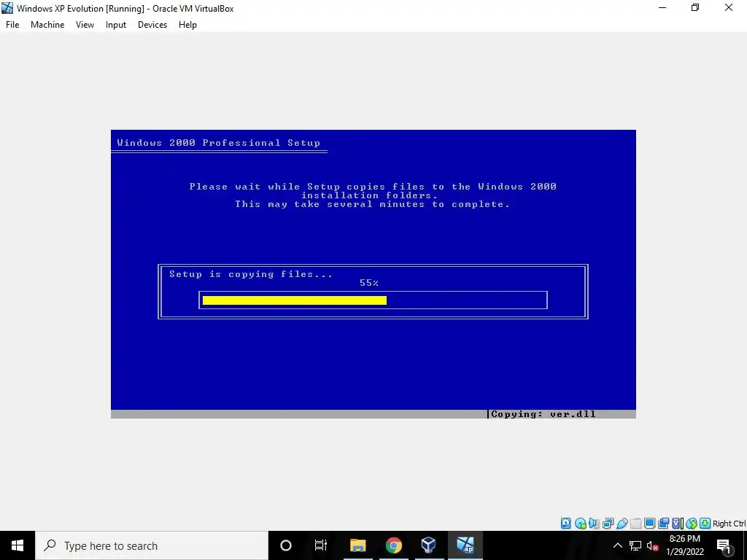
Task: Click 'This may take several minutes' line
Action: click(x=373, y=204)
